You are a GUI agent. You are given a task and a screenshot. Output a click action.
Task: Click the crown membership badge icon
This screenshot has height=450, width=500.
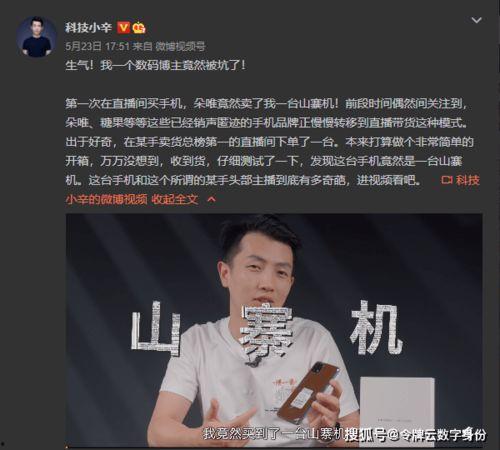(x=139, y=28)
